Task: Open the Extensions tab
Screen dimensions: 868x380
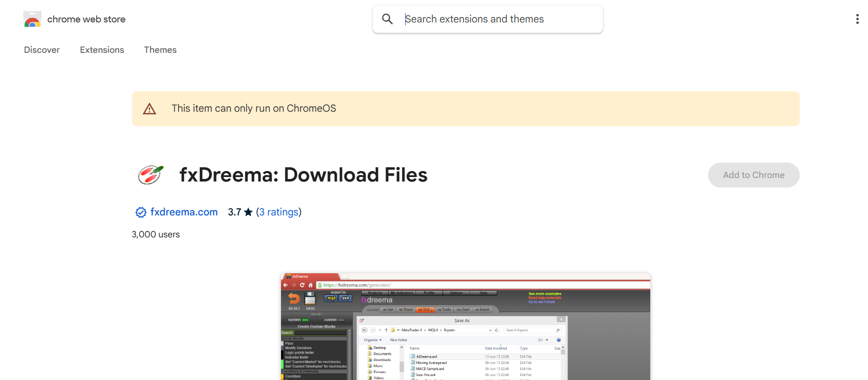Action: pyautogui.click(x=102, y=50)
